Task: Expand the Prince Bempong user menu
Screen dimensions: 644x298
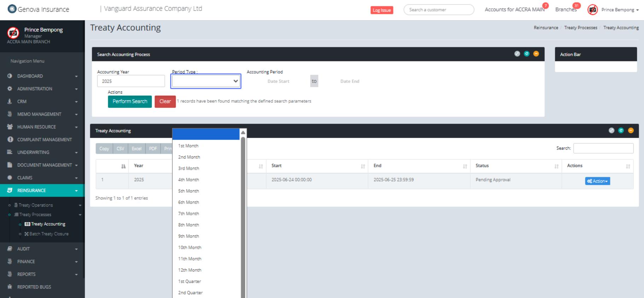Action: point(620,10)
